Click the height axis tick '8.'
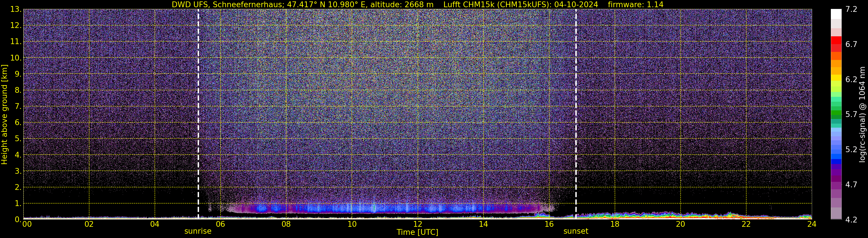 tap(18, 90)
